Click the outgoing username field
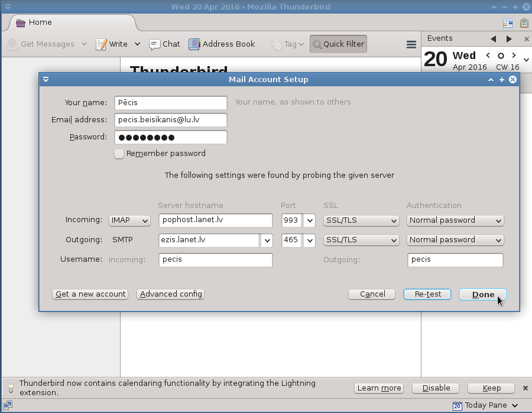The image size is (532, 413). (455, 260)
